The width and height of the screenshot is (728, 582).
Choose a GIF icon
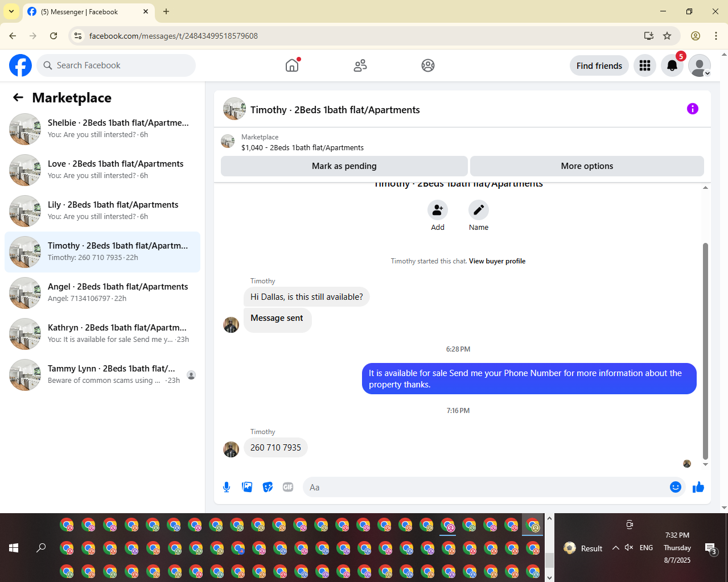[288, 487]
